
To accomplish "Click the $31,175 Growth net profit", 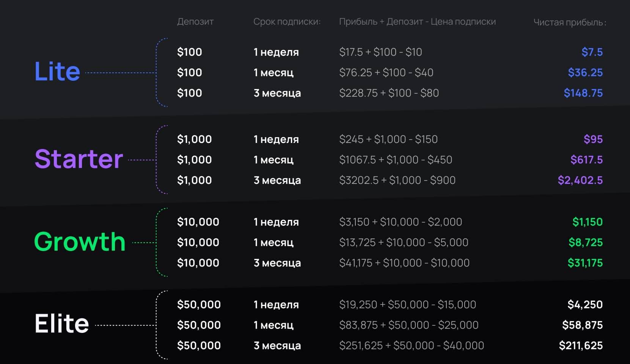I will tap(585, 263).
